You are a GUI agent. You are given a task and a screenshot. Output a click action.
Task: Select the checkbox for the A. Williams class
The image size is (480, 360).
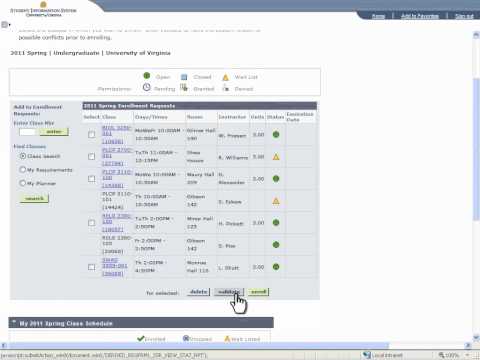[92, 156]
